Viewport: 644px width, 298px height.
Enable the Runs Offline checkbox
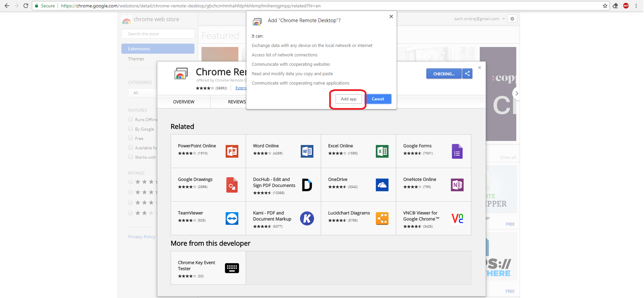(x=131, y=119)
